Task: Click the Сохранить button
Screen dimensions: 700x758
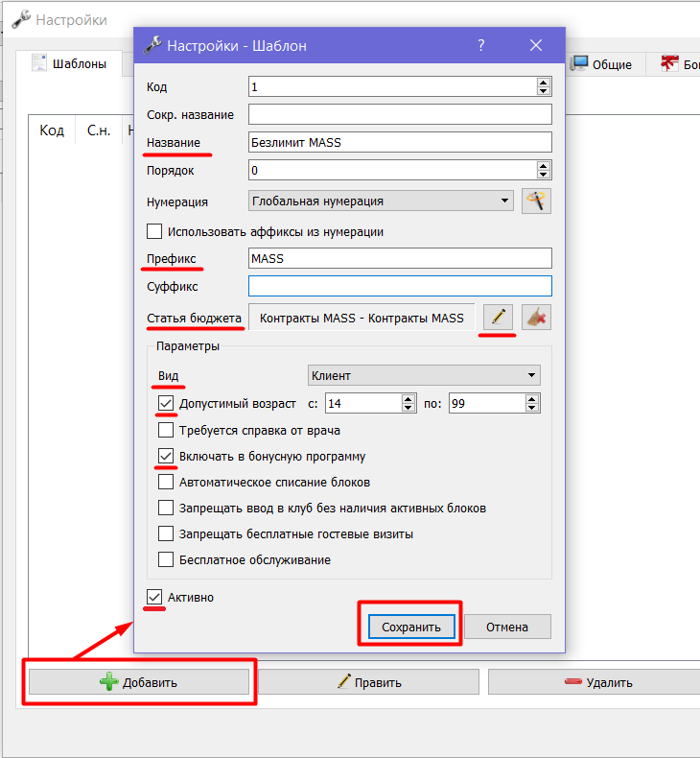Action: (x=411, y=627)
